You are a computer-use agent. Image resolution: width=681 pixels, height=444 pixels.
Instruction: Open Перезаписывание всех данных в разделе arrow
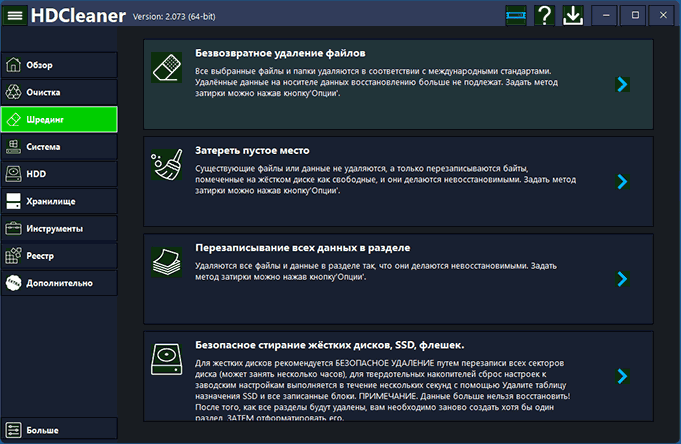coord(622,278)
